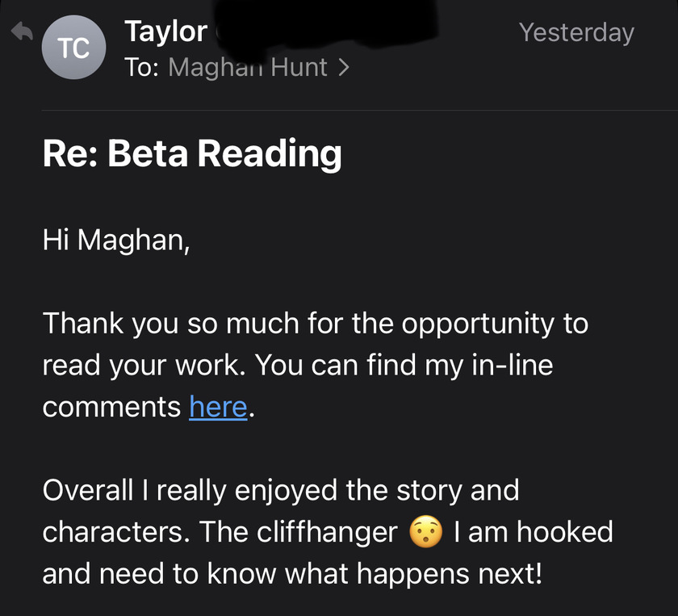Tap the 'Hi Maghan,' greeting
The width and height of the screenshot is (678, 616).
(x=116, y=240)
